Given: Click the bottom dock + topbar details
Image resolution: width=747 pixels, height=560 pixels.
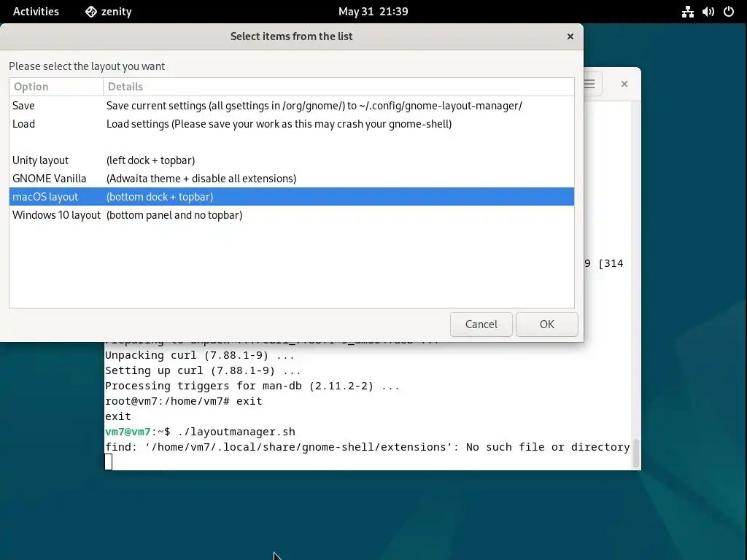Looking at the screenshot, I should click(160, 197).
